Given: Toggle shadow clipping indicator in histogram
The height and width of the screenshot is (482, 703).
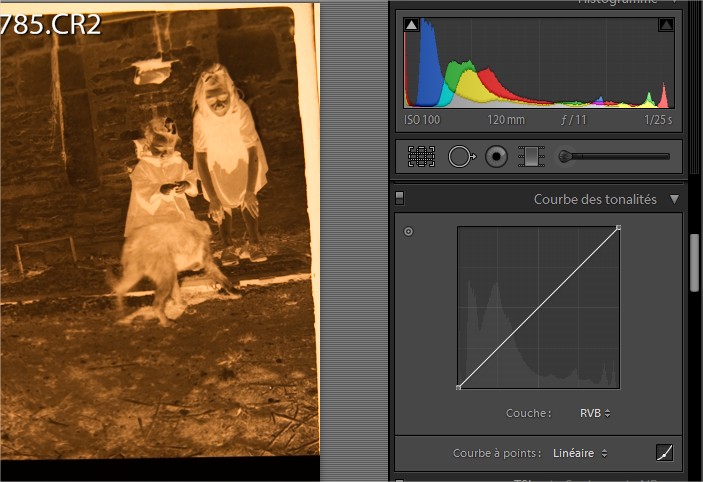Looking at the screenshot, I should click(x=411, y=25).
